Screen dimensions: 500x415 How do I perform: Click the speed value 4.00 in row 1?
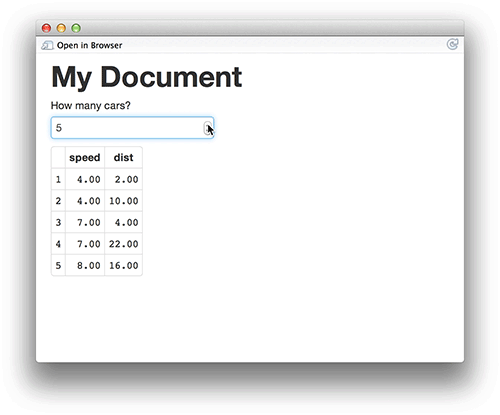(x=89, y=179)
